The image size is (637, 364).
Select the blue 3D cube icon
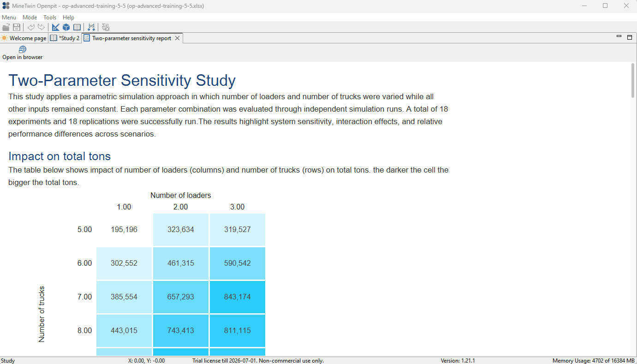(x=66, y=27)
